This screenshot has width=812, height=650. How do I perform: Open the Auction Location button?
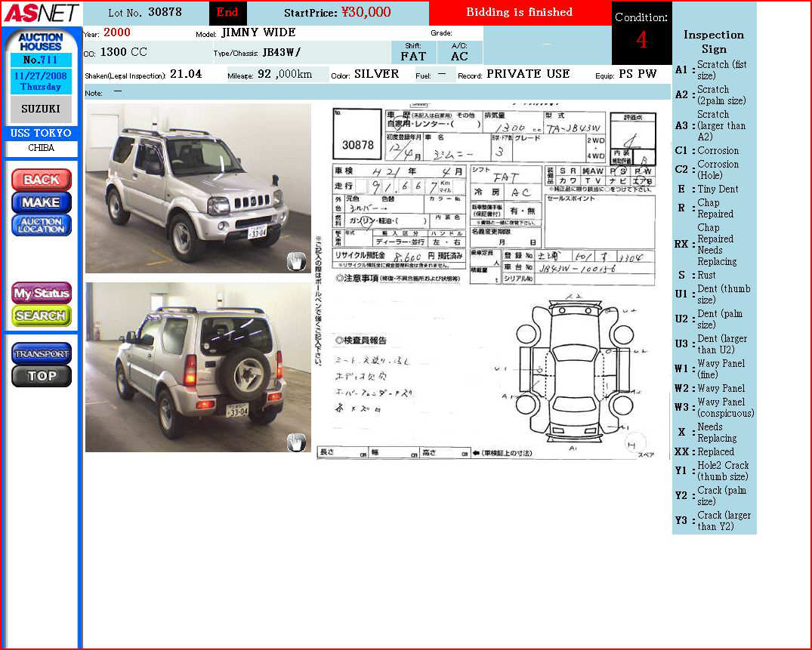(x=42, y=226)
